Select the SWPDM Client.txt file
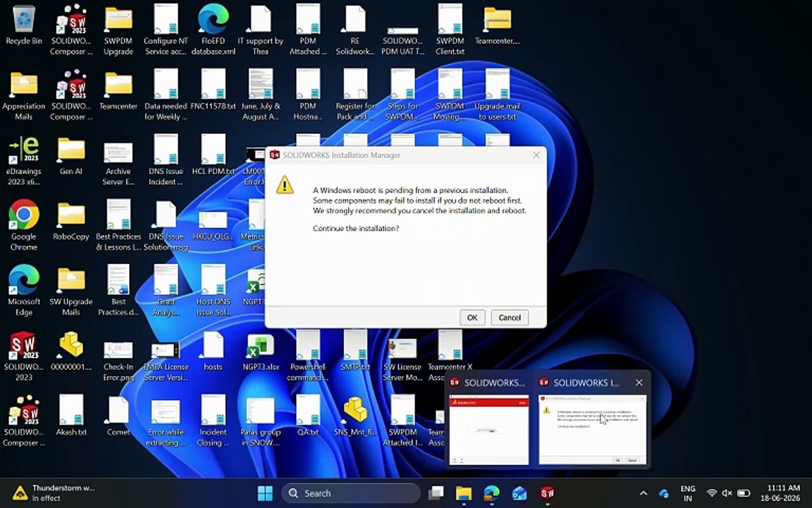Screen dimensions: 812x508 [x=450, y=30]
